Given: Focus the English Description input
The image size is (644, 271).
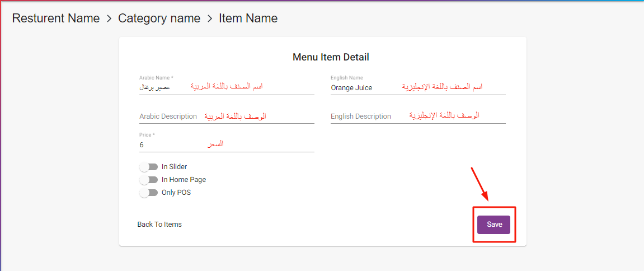Looking at the screenshot, I should [x=417, y=116].
